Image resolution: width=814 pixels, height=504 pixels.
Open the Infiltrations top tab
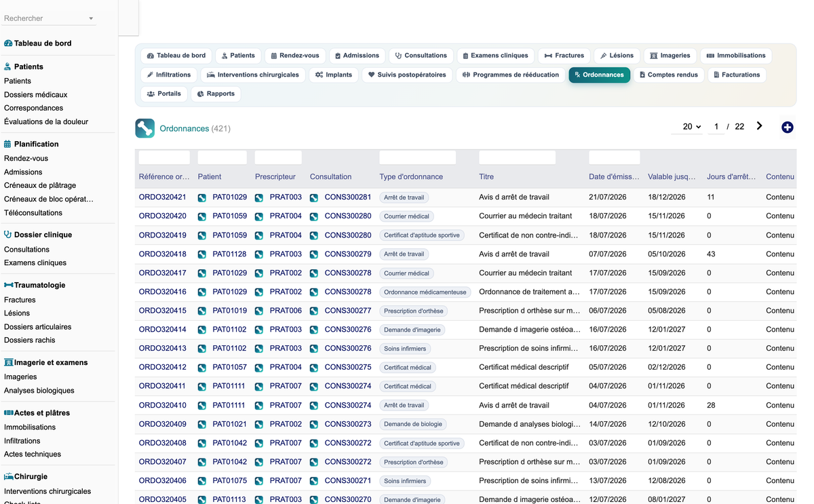point(169,75)
